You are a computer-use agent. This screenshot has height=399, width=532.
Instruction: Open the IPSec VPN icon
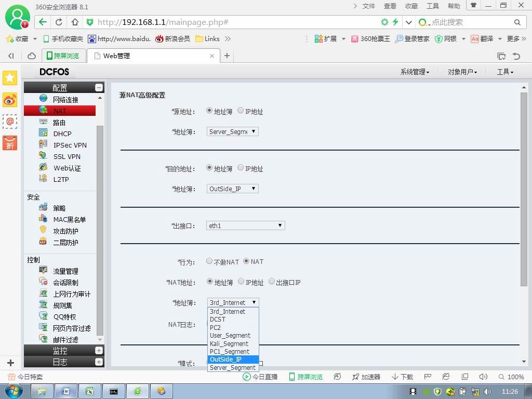pos(43,144)
